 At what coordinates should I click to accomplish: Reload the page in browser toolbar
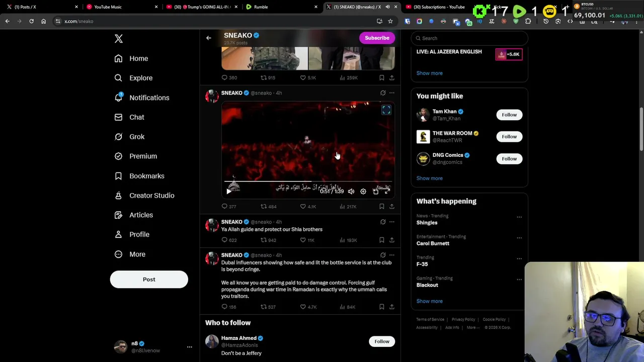[31, 22]
